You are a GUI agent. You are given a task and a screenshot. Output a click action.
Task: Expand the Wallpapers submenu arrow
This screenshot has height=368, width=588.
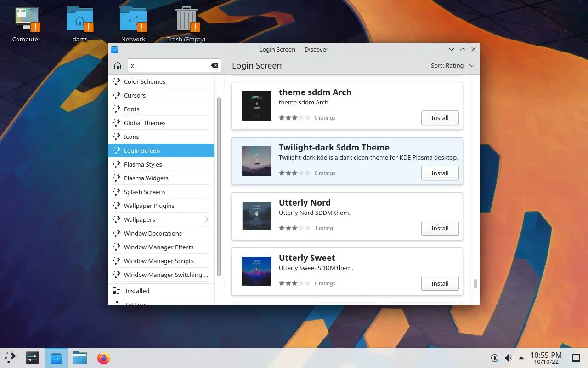coord(207,219)
